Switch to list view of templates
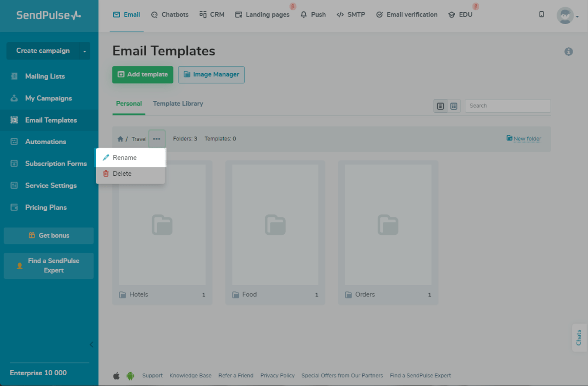 pyautogui.click(x=454, y=106)
